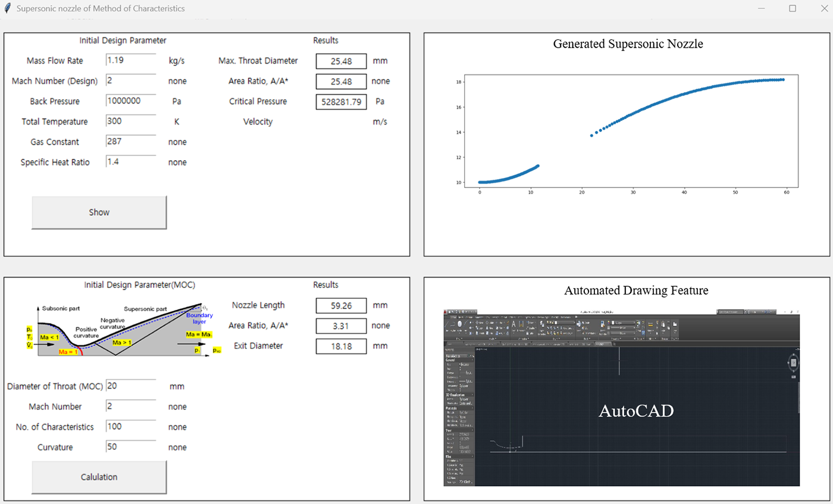Click the No. of Characteristics input field
833x504 pixels.
[x=131, y=427]
